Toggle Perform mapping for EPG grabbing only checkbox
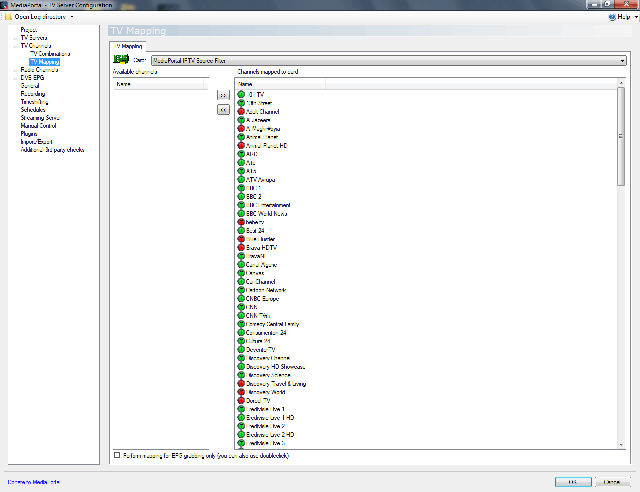Image resolution: width=640 pixels, height=492 pixels. pos(117,455)
